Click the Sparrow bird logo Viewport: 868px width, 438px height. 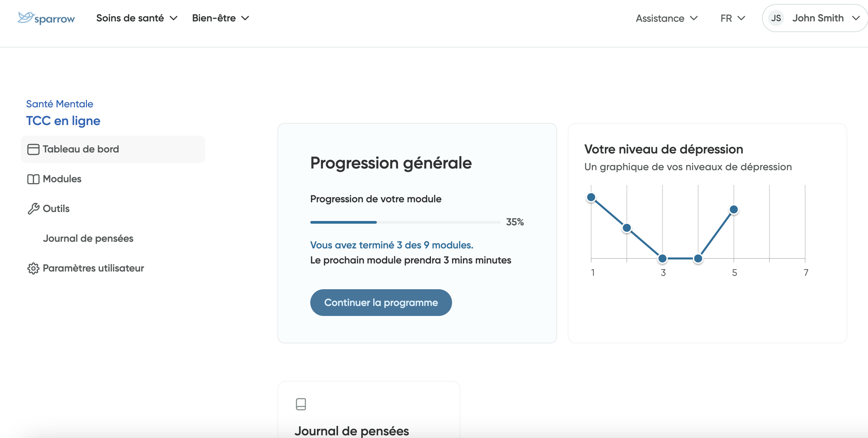coord(25,17)
